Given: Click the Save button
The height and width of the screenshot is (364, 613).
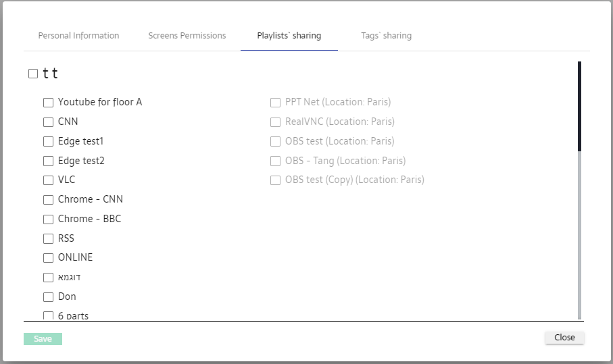Looking at the screenshot, I should (x=43, y=339).
